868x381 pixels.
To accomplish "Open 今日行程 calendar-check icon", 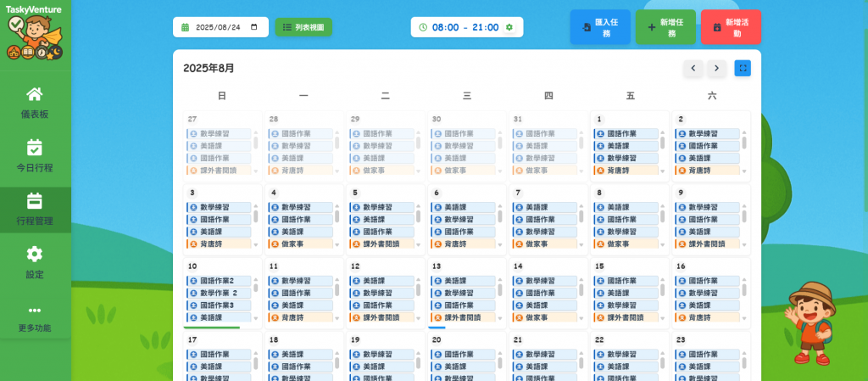I will point(34,148).
